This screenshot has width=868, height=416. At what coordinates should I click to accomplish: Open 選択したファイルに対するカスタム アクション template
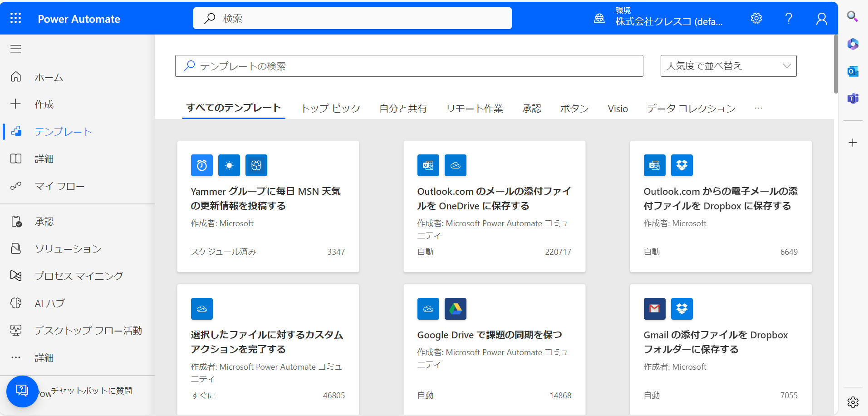click(267, 342)
